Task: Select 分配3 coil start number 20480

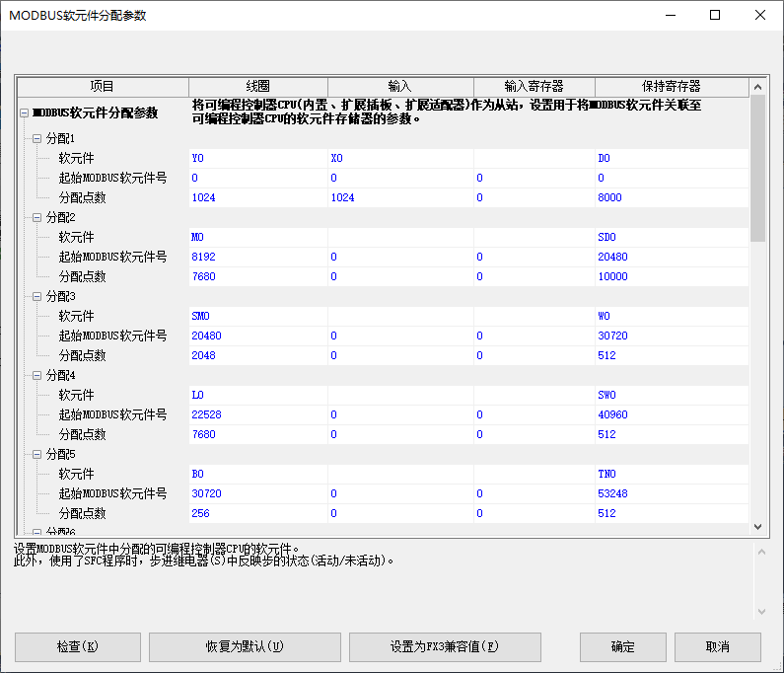Action: pyautogui.click(x=258, y=336)
